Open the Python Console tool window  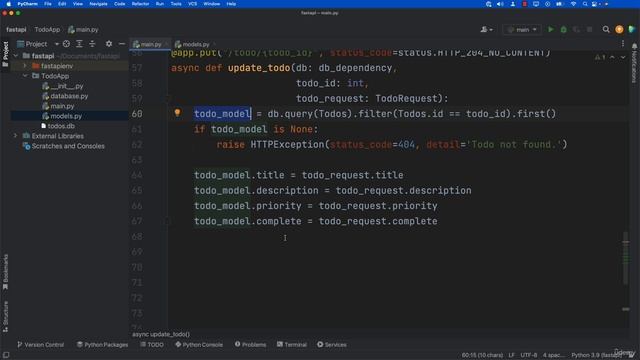pyautogui.click(x=199, y=344)
